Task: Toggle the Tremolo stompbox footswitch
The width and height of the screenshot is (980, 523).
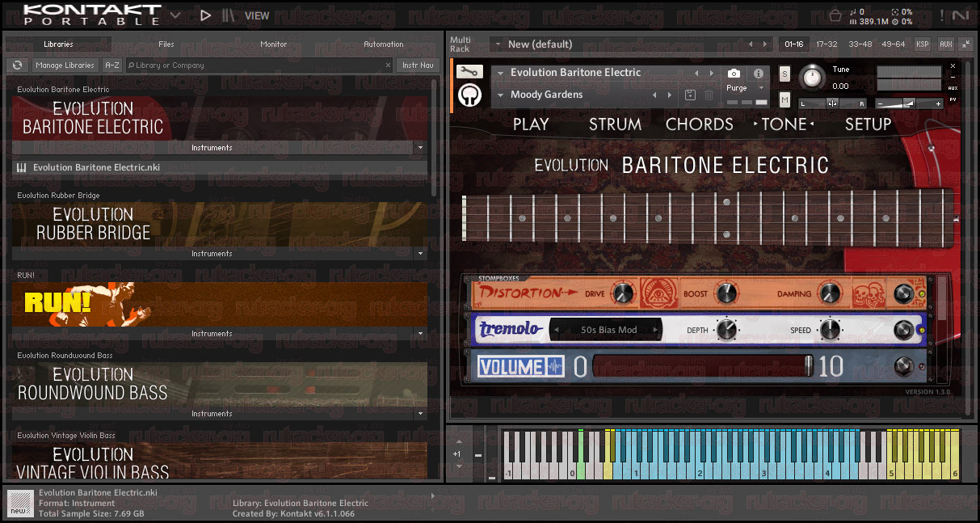Action: pyautogui.click(x=903, y=330)
